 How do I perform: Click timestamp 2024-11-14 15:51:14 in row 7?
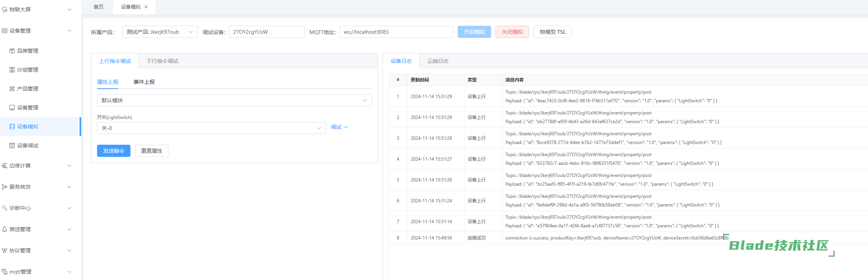pyautogui.click(x=431, y=222)
